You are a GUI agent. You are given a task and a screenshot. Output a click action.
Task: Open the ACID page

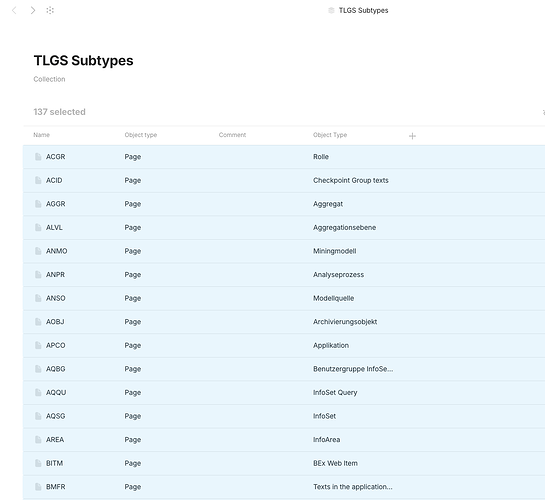[x=54, y=180]
